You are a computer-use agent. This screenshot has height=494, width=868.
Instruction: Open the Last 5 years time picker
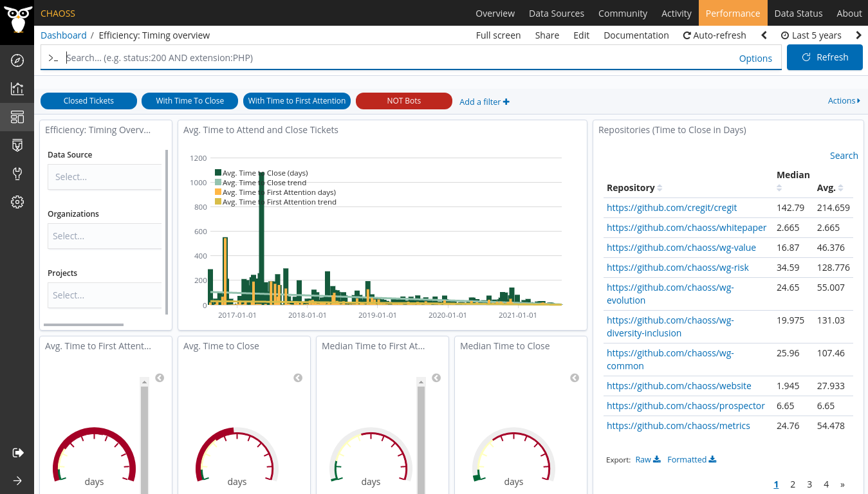pos(811,35)
